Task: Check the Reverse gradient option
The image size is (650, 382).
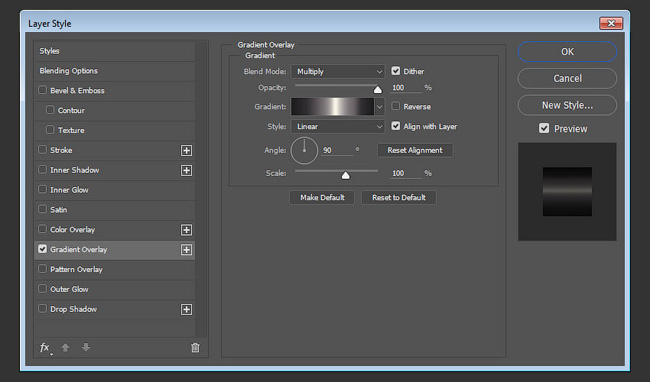Action: pos(396,106)
